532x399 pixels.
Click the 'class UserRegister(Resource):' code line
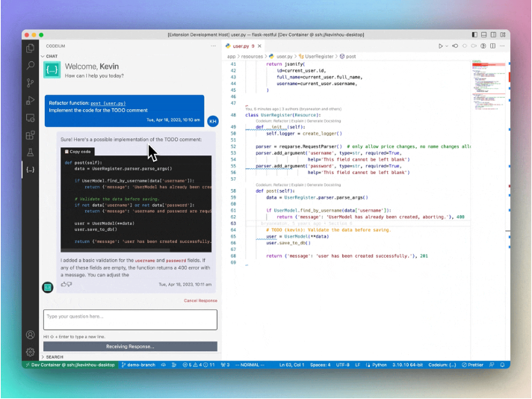coord(282,115)
